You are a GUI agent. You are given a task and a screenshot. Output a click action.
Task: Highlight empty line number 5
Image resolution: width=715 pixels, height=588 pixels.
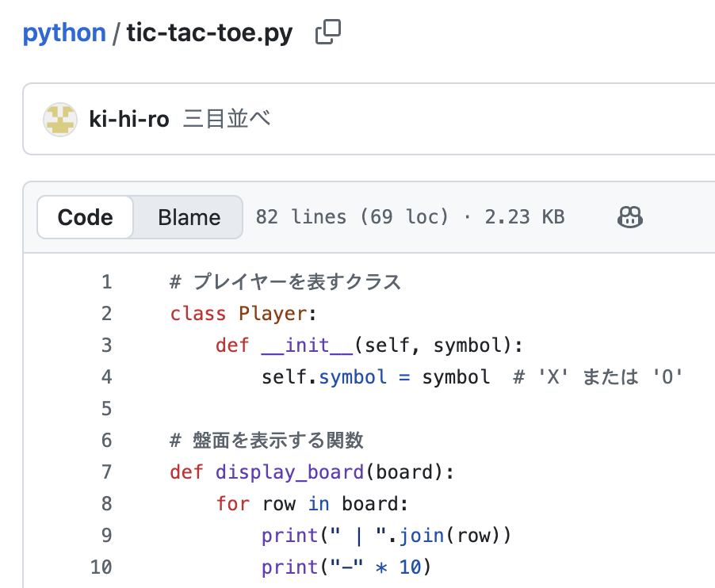(x=106, y=409)
